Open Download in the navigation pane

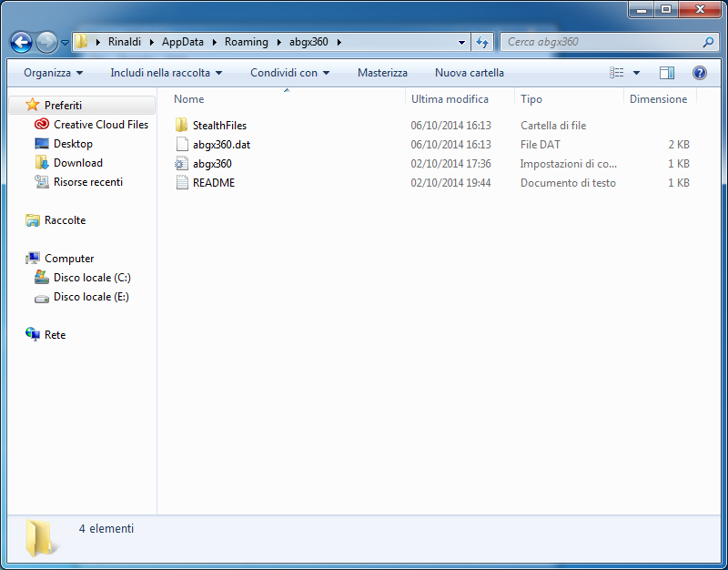click(x=78, y=163)
